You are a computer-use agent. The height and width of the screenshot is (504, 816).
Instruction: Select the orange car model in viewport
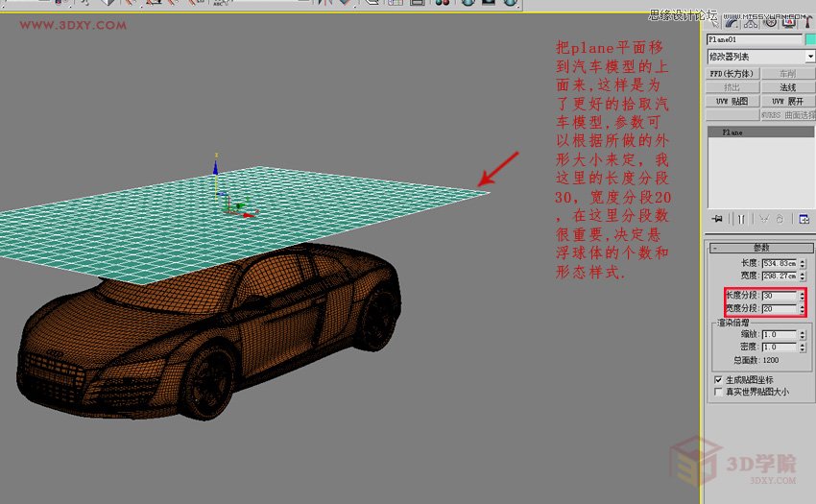click(208, 333)
